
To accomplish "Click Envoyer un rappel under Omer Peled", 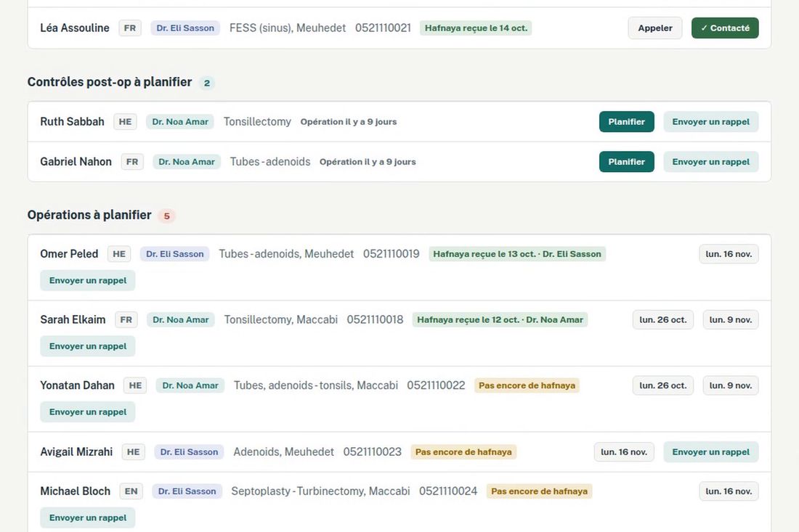I will (88, 280).
